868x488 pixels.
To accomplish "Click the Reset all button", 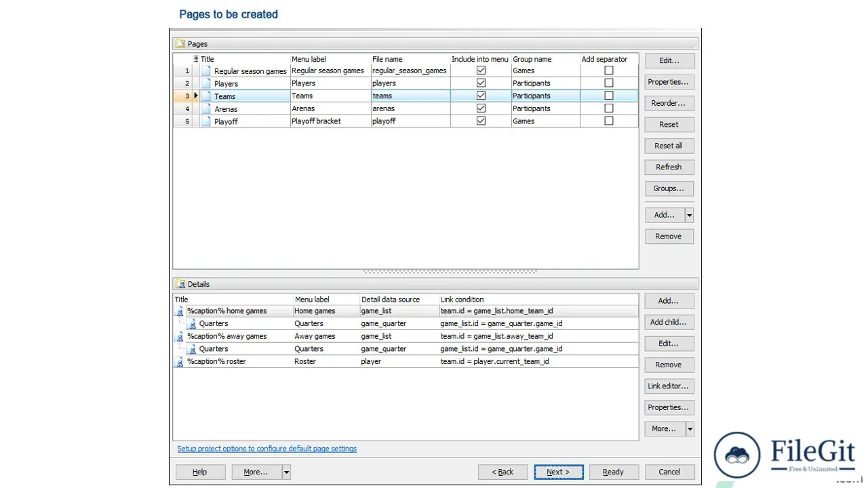I will pyautogui.click(x=669, y=146).
